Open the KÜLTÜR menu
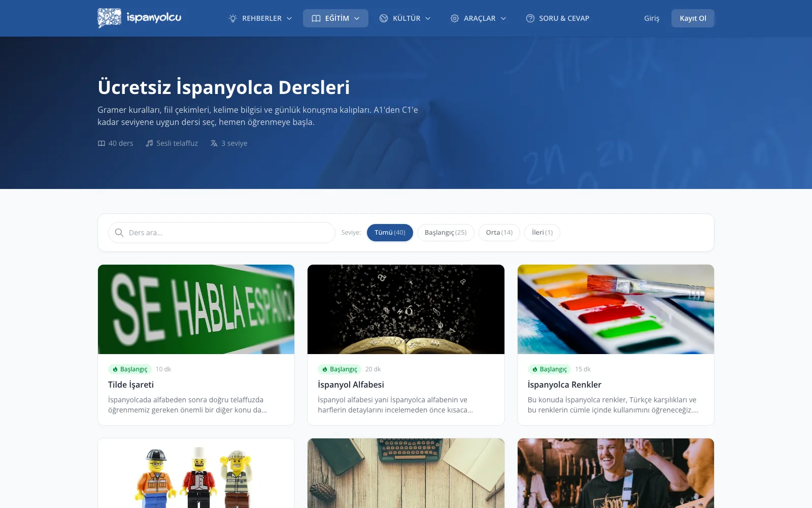 [405, 18]
